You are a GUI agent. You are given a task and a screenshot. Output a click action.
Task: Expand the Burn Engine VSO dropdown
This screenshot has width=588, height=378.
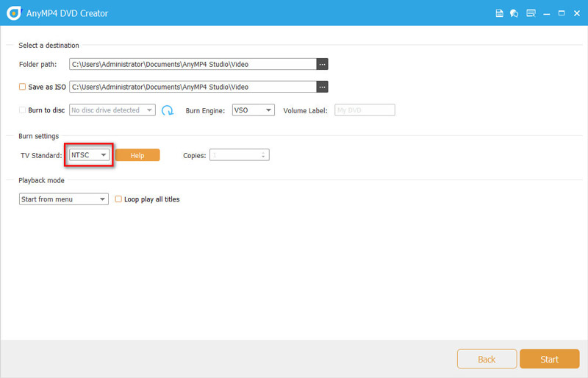pyautogui.click(x=253, y=110)
